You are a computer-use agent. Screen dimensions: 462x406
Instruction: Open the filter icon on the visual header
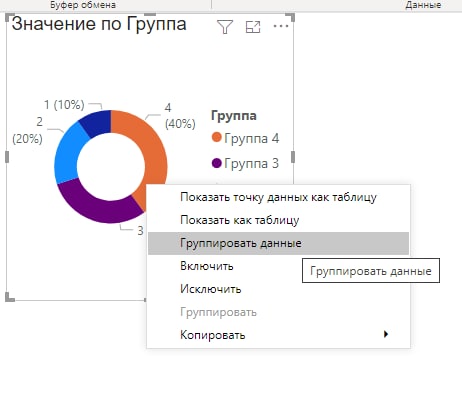pyautogui.click(x=225, y=27)
